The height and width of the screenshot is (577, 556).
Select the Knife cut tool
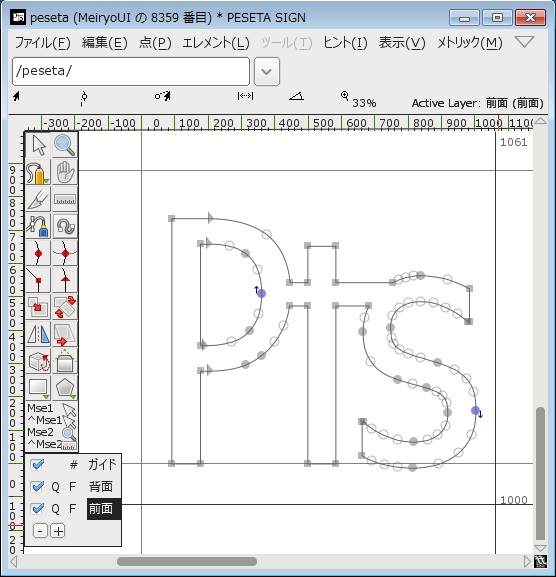(38, 199)
